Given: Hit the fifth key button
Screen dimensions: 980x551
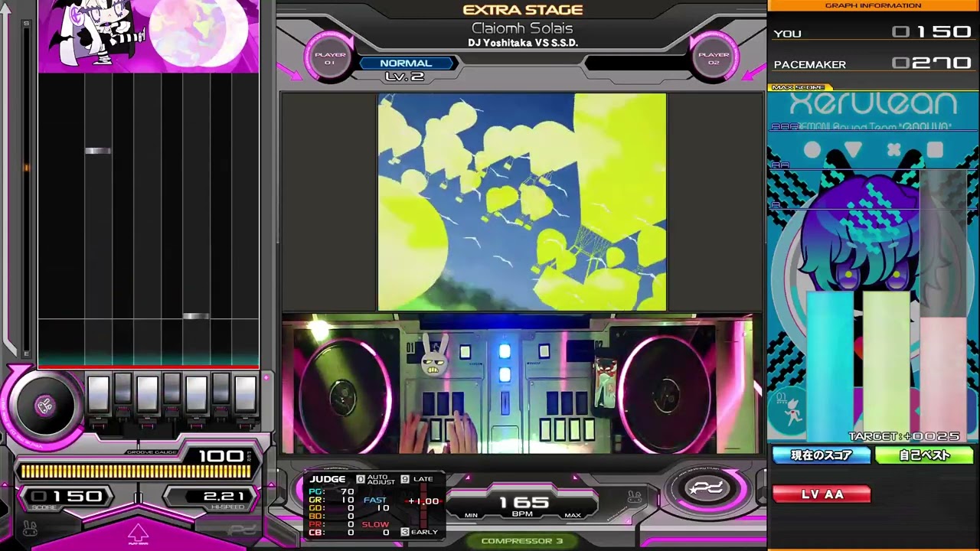Looking at the screenshot, I should pyautogui.click(x=196, y=393).
